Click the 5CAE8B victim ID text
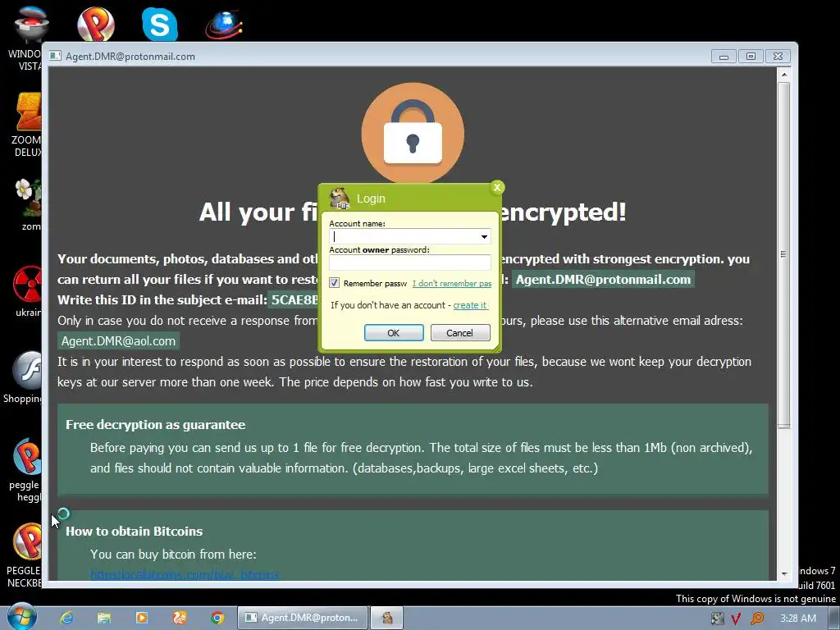840x630 pixels. [294, 299]
